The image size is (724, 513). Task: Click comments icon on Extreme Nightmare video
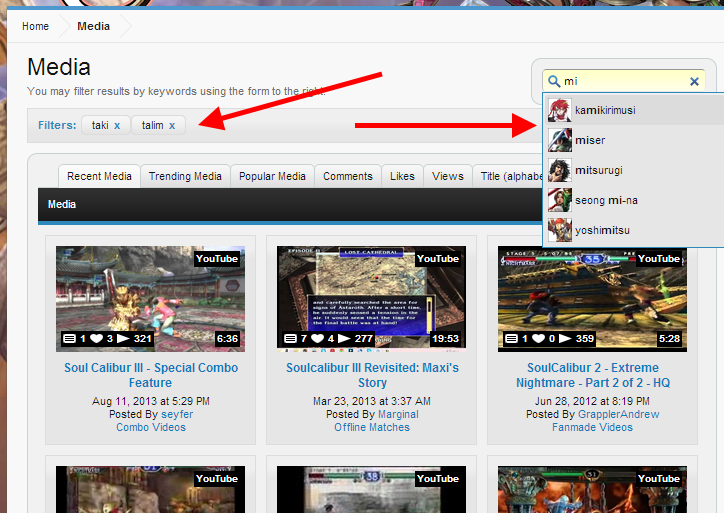[511, 338]
